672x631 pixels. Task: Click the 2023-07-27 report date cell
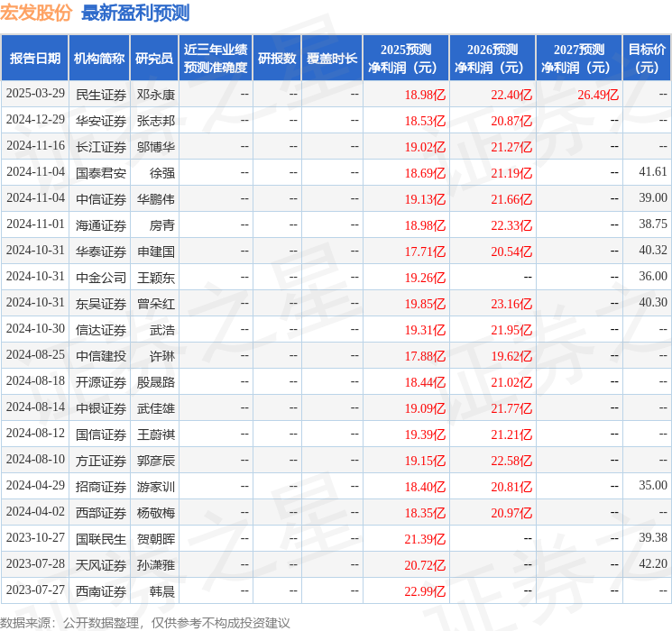(35, 590)
